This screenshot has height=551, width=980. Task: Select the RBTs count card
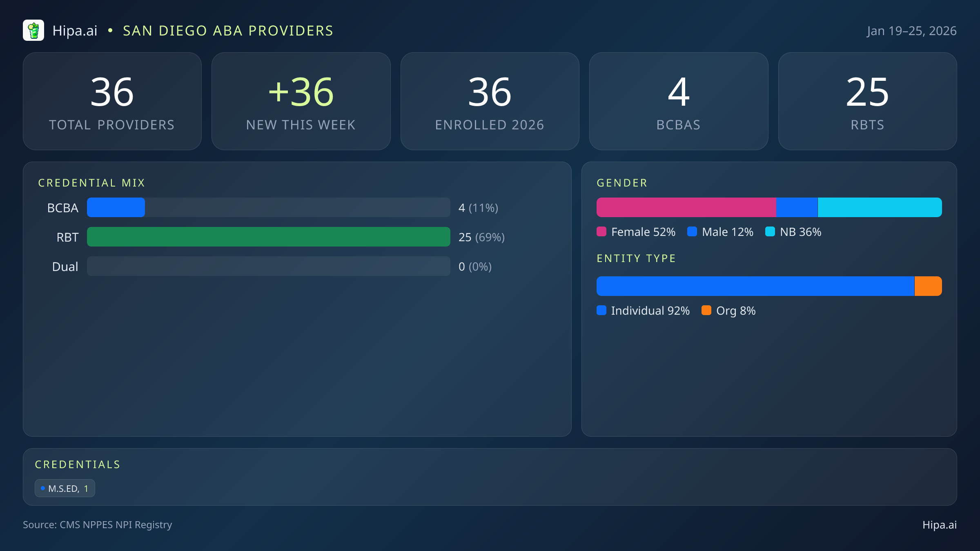[x=867, y=101]
